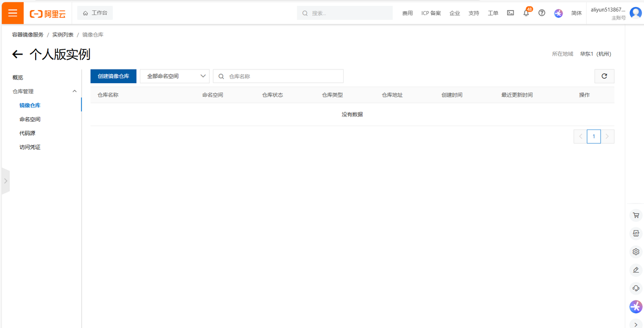The height and width of the screenshot is (328, 644).
Task: Open the notification bell
Action: (526, 13)
